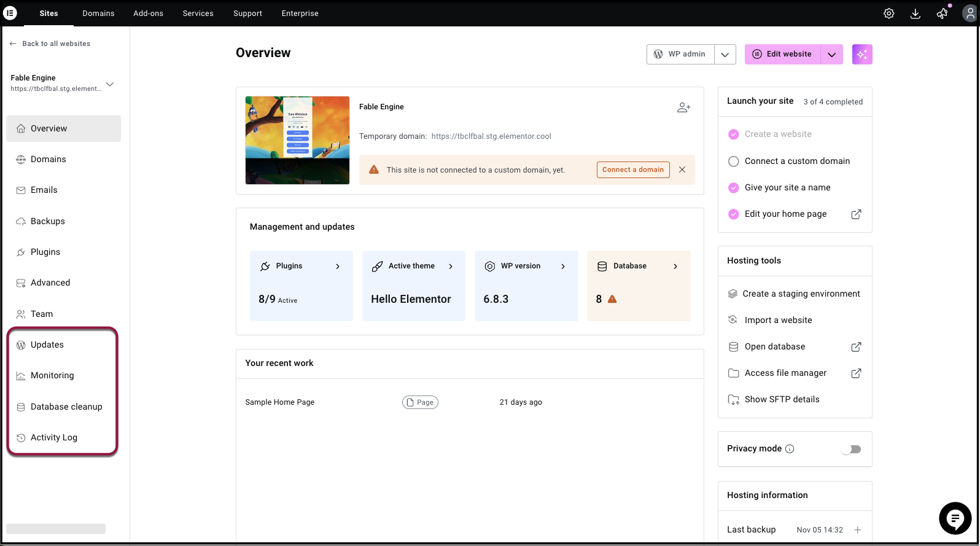Click the add collaborator person icon
This screenshot has width=980, height=546.
[x=683, y=107]
